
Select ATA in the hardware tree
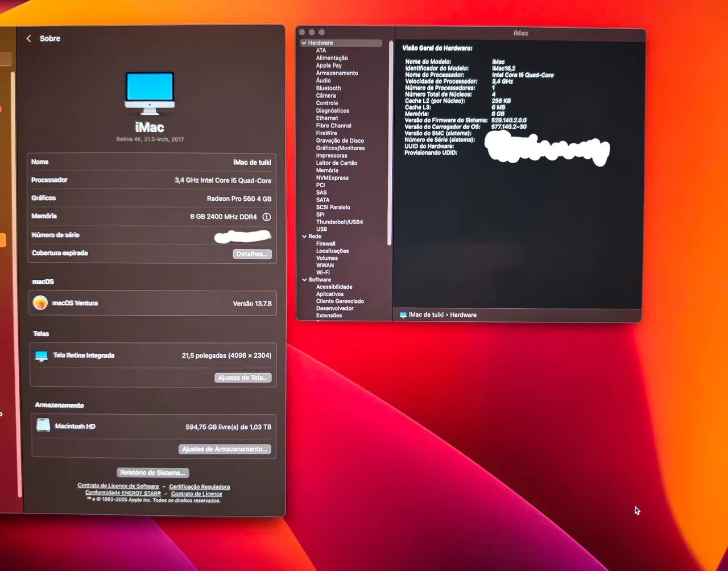click(321, 51)
